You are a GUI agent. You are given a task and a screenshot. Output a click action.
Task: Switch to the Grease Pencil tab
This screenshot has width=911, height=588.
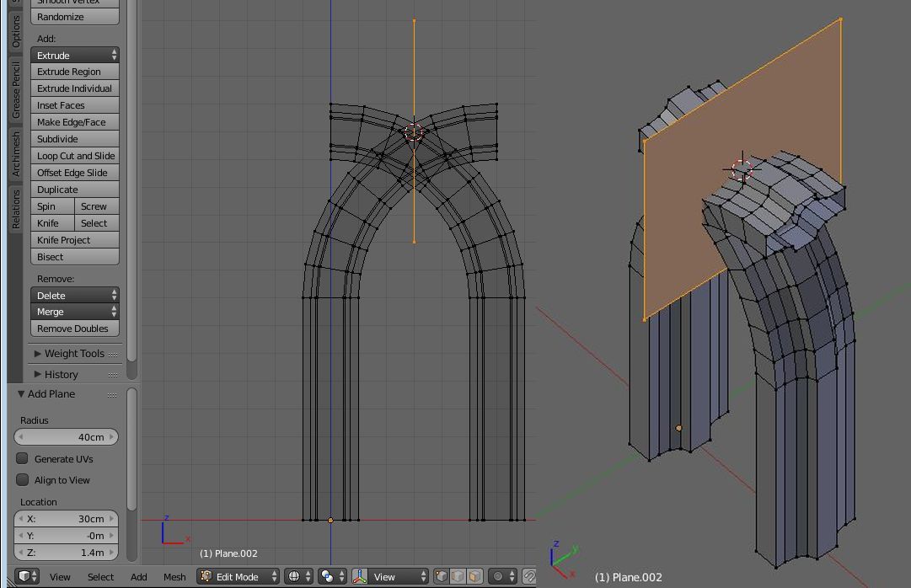click(15, 90)
